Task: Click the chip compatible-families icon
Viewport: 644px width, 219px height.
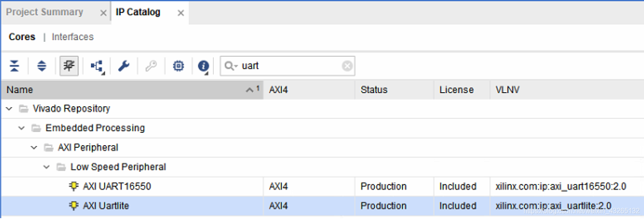Action: 178,66
